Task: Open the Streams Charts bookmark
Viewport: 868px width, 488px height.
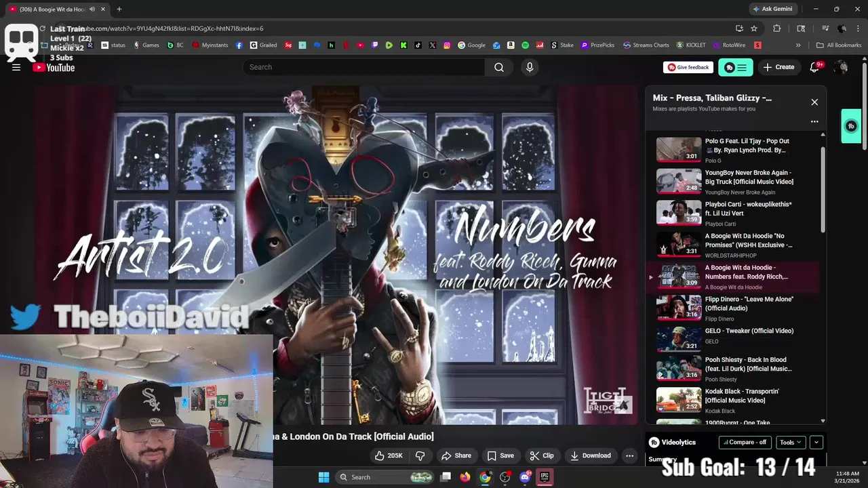Action: (x=645, y=45)
